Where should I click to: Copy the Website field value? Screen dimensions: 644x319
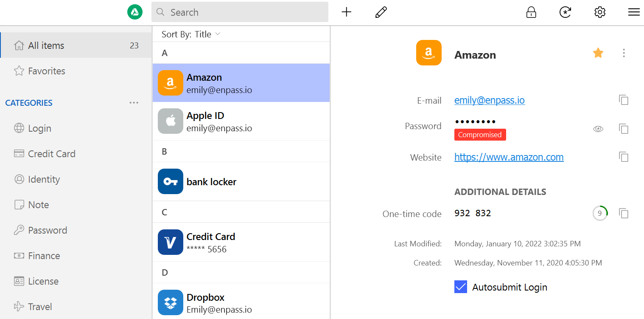click(623, 157)
